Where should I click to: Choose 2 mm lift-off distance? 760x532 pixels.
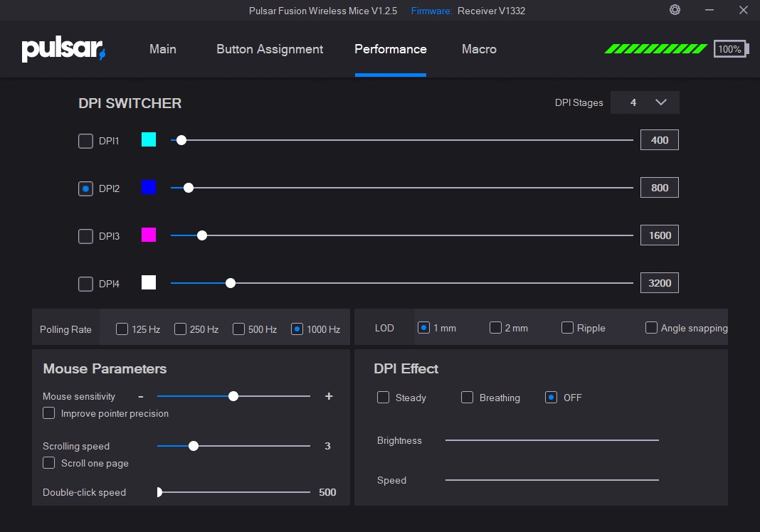496,328
